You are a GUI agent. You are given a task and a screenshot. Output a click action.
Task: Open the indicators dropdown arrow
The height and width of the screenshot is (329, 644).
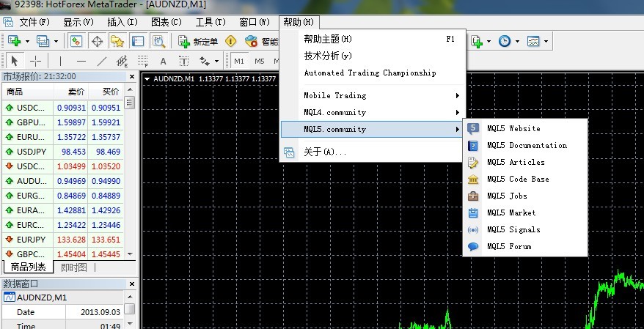click(489, 42)
